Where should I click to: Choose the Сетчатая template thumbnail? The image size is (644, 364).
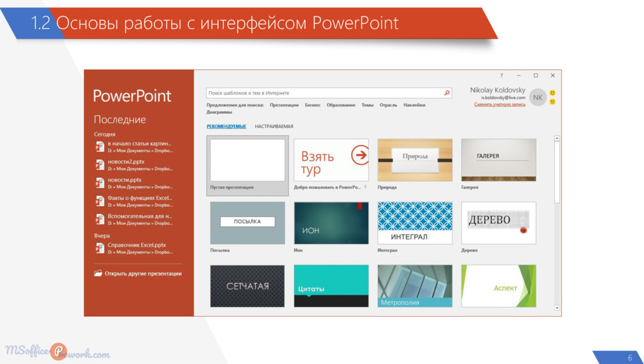pyautogui.click(x=247, y=286)
